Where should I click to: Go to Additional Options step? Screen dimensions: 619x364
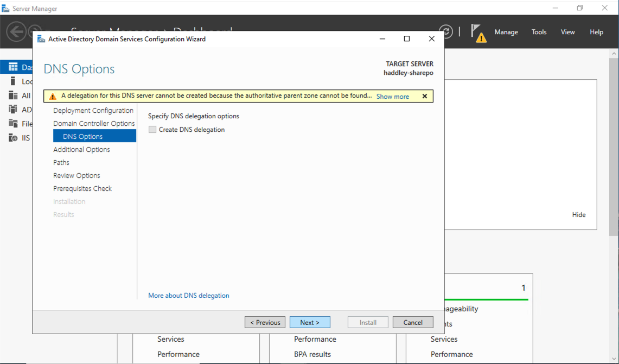[x=82, y=149]
